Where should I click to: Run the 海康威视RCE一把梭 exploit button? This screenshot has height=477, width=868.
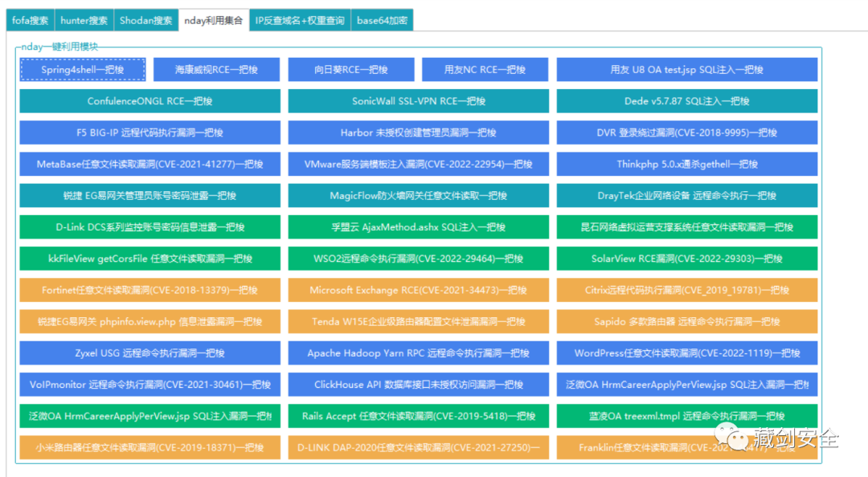pos(216,70)
